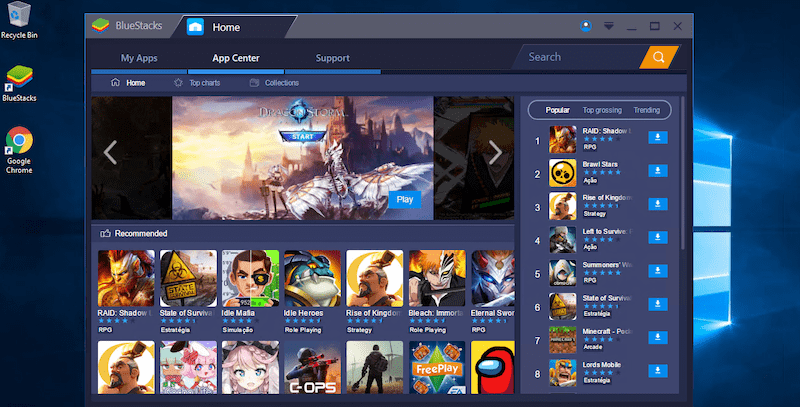Open the Support tab
The width and height of the screenshot is (800, 407).
[x=333, y=58]
